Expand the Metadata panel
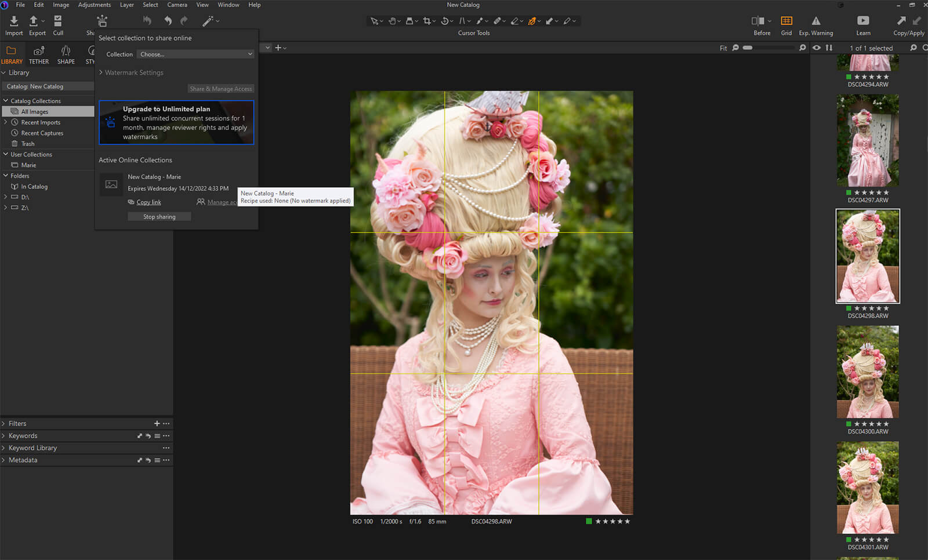 pyautogui.click(x=23, y=460)
